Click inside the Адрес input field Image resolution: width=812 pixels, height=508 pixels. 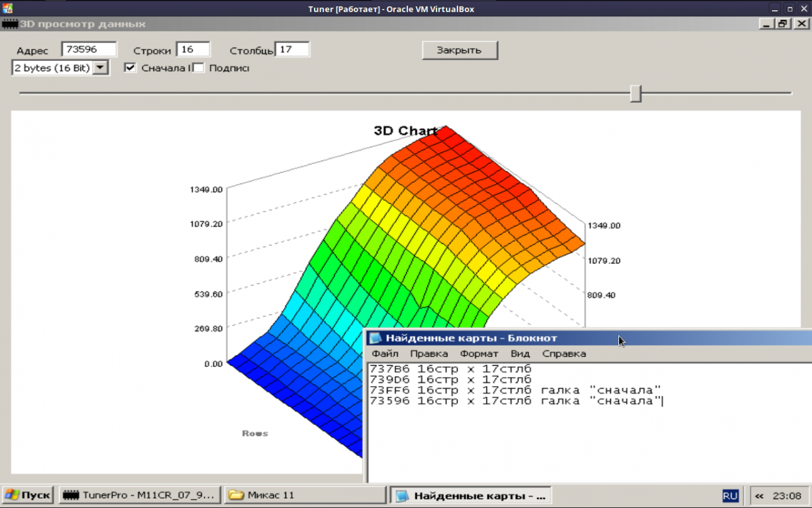click(89, 49)
